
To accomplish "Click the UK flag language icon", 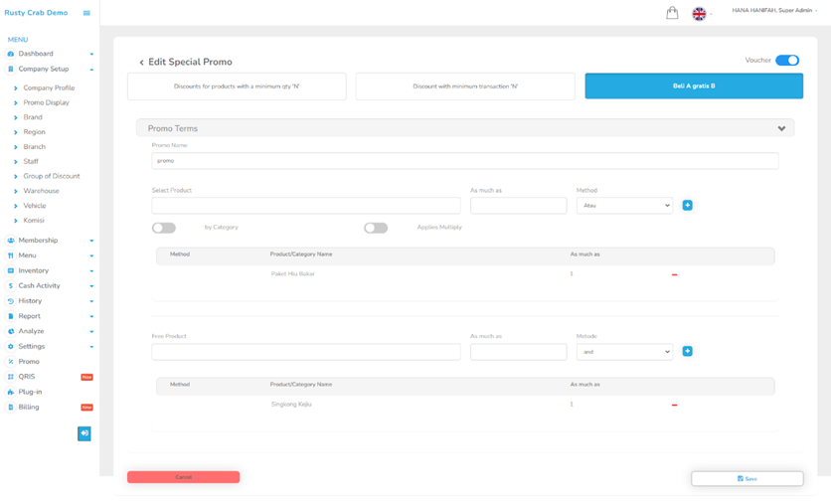I will (x=699, y=14).
